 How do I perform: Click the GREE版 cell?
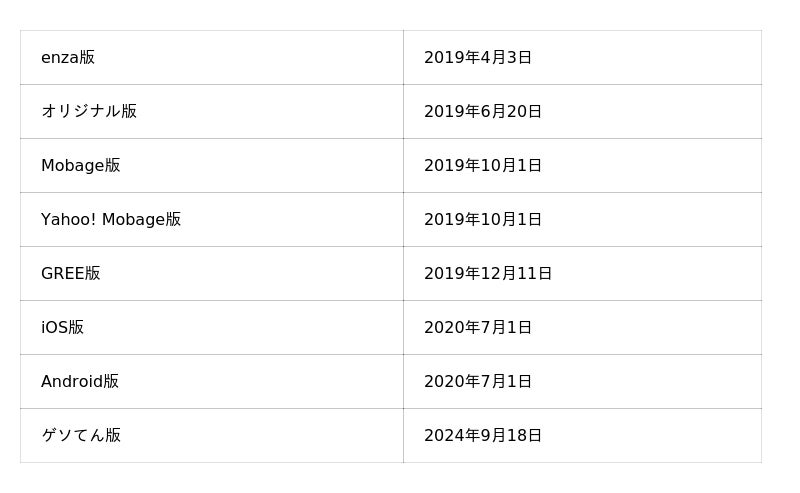pos(71,274)
